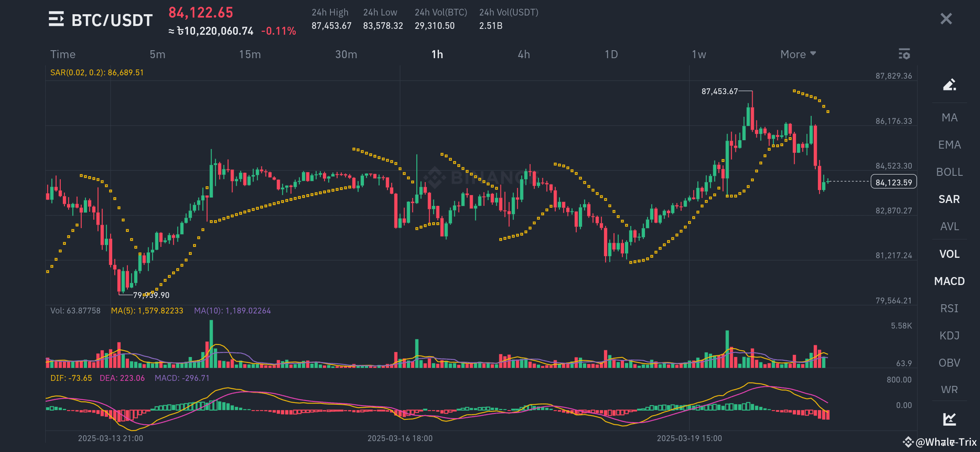
Task: Enable the EMA indicator
Action: (x=949, y=144)
